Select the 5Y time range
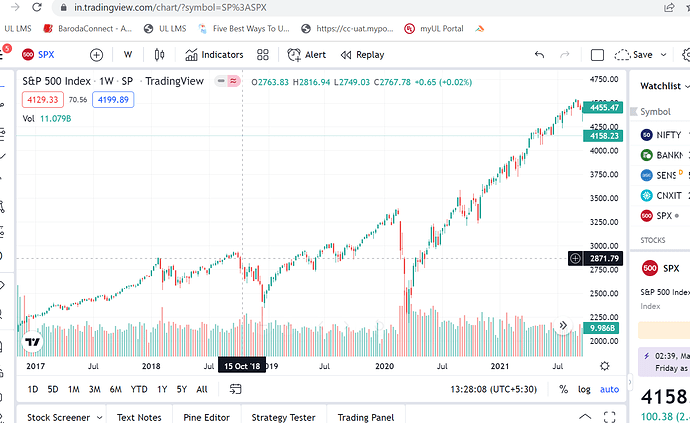The height and width of the screenshot is (423, 690). (181, 389)
